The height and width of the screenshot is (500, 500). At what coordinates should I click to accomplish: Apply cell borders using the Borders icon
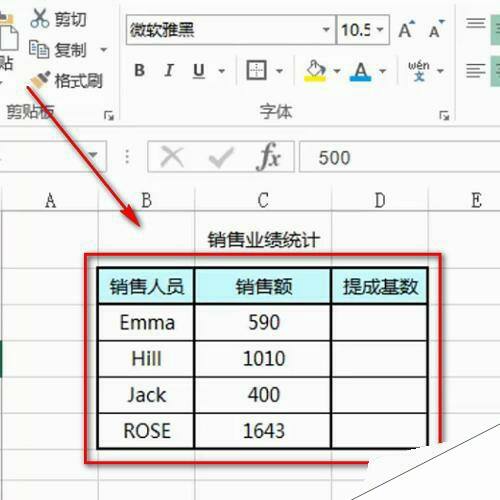click(x=256, y=70)
